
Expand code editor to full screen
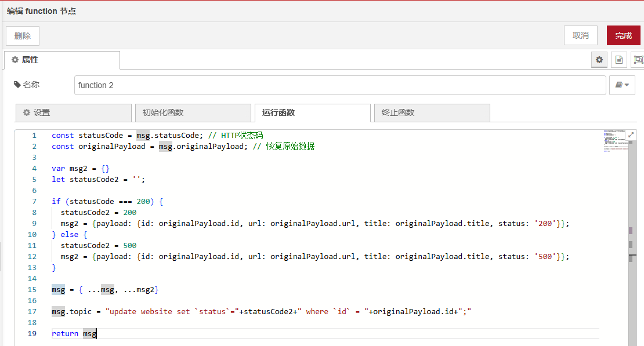tap(631, 134)
